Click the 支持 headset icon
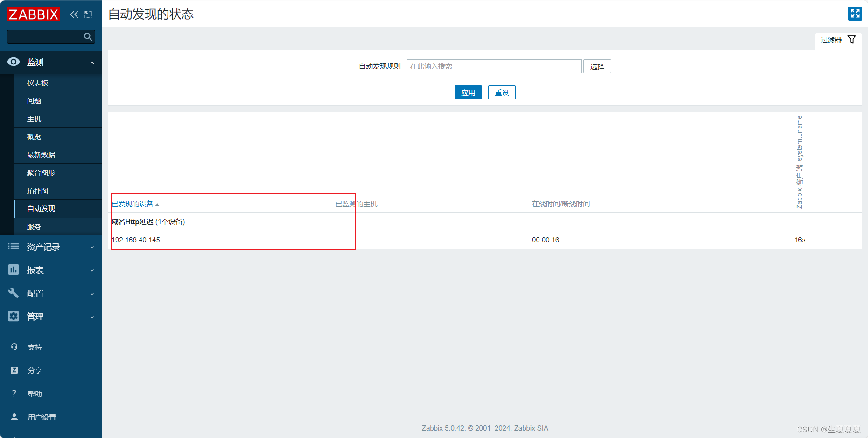 (x=14, y=347)
